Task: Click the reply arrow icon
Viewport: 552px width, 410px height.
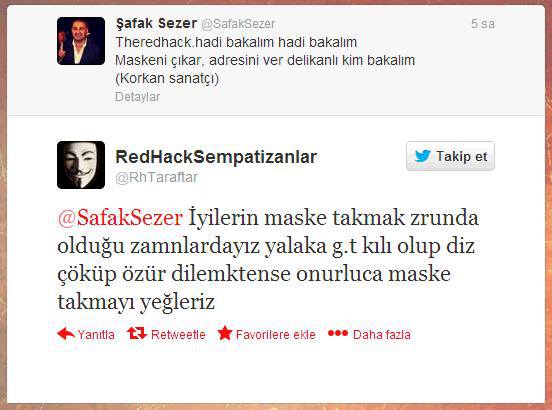Action: (x=66, y=333)
